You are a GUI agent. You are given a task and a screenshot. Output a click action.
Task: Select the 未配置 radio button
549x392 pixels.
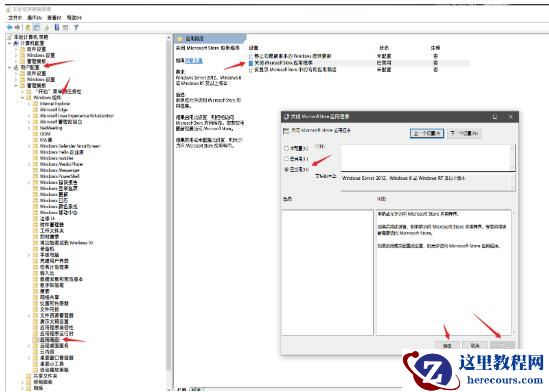pos(286,148)
